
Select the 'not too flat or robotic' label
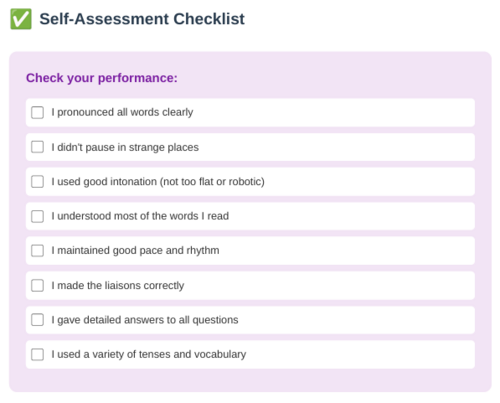pos(212,182)
